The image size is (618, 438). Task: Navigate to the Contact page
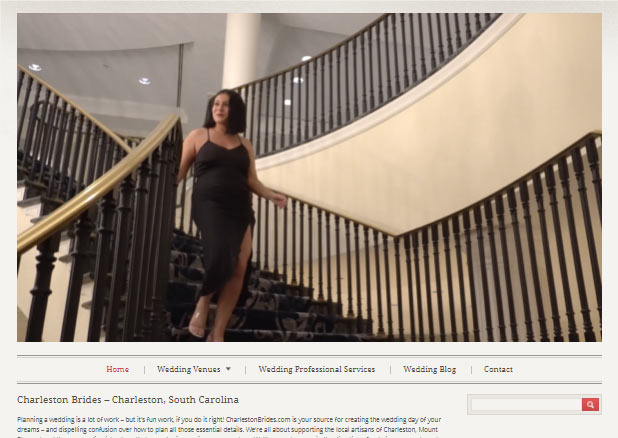tap(498, 369)
